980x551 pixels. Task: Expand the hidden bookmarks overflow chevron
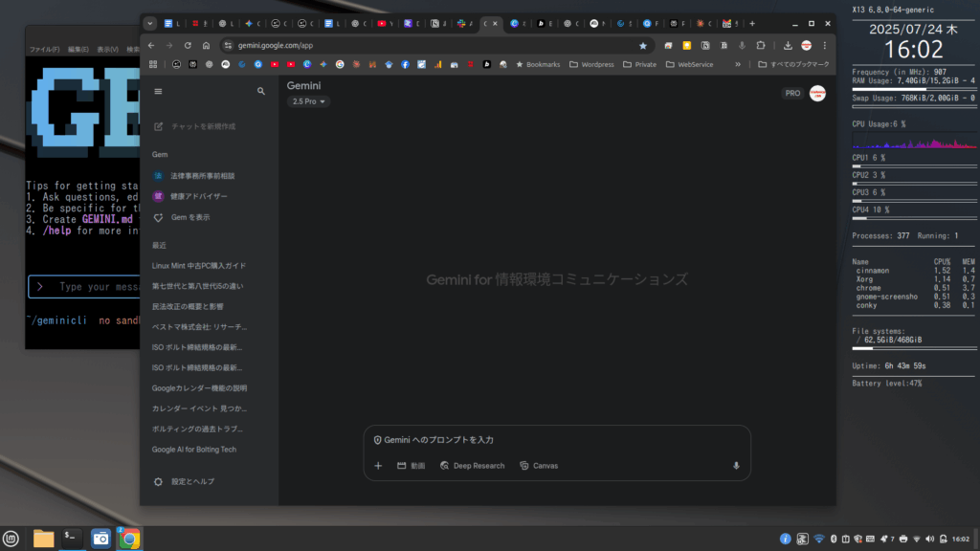pyautogui.click(x=737, y=65)
